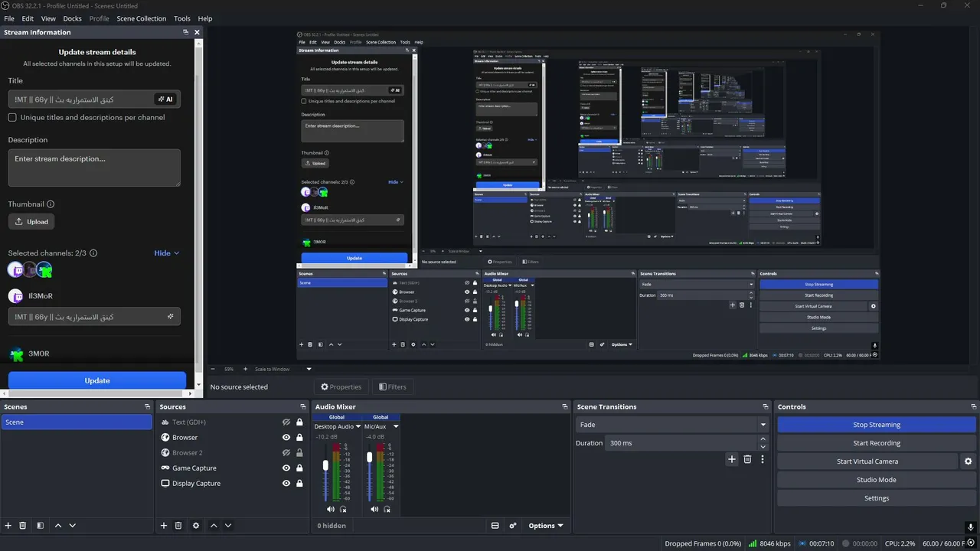Adjust the Desktop Audio volume slider

[325, 465]
